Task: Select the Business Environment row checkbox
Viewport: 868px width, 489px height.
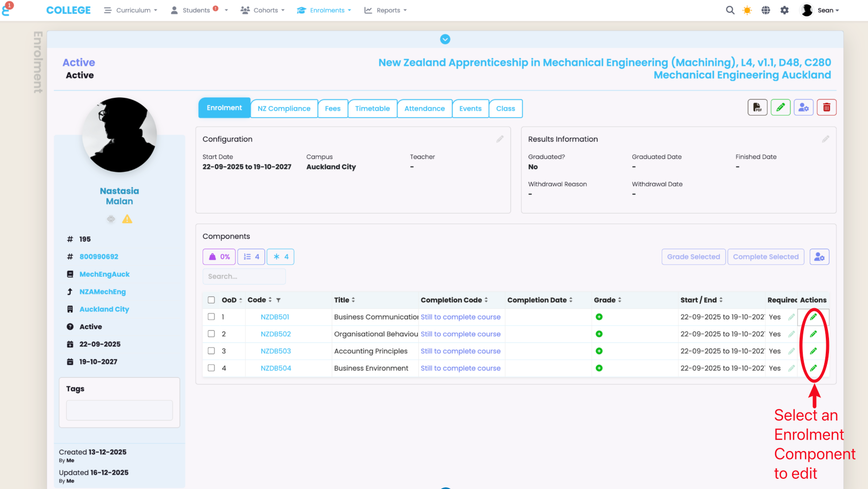Action: [x=211, y=368]
